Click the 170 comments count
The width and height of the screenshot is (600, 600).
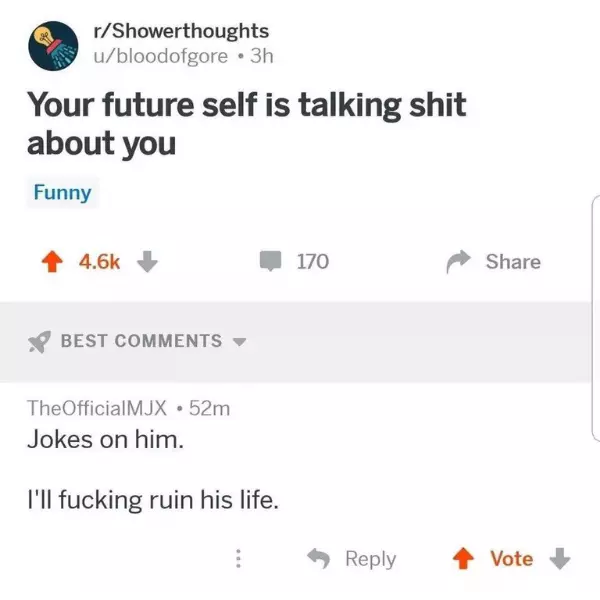point(312,262)
